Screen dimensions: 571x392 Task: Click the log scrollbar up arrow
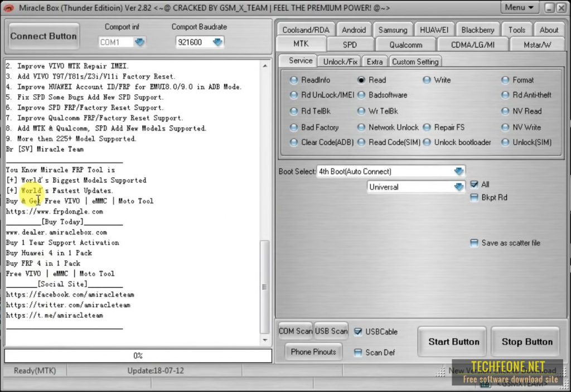pyautogui.click(x=265, y=66)
